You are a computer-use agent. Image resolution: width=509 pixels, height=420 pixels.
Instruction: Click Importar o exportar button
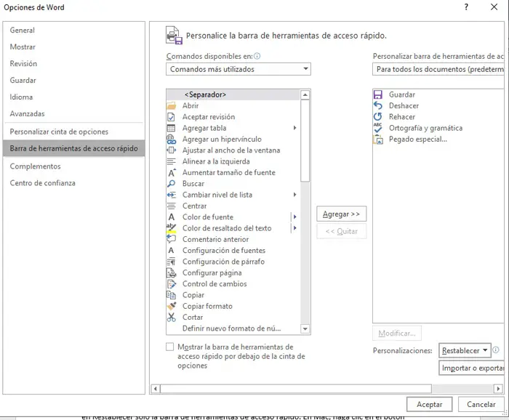coord(471,368)
